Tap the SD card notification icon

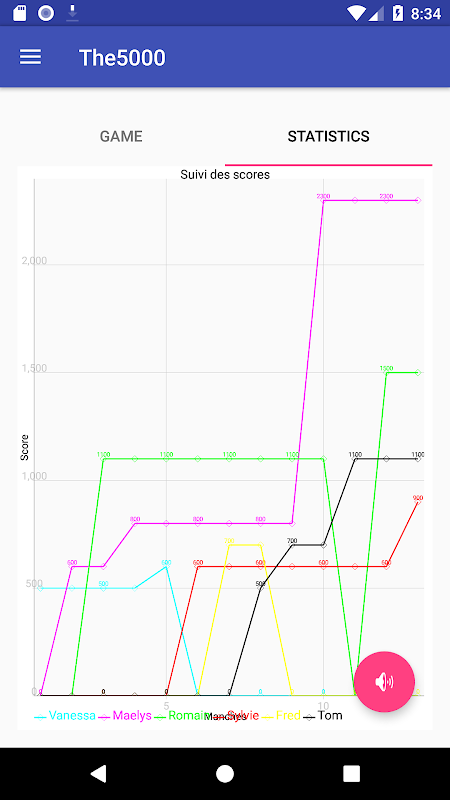coord(19,13)
